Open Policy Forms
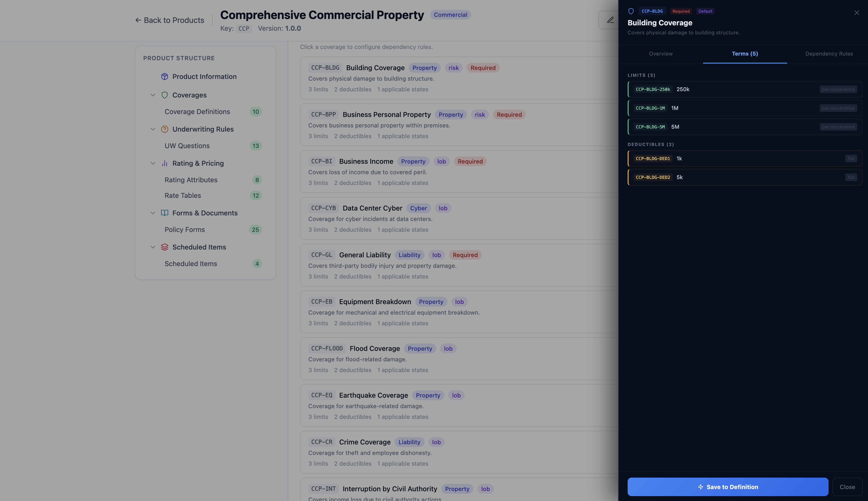The width and height of the screenshot is (868, 501). [x=185, y=229]
